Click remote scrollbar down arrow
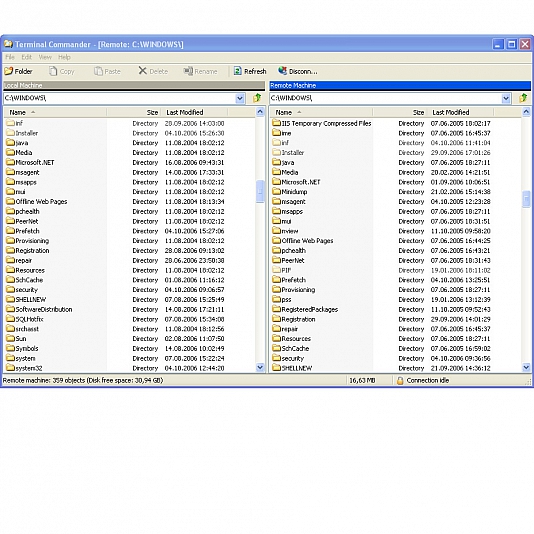The height and width of the screenshot is (534, 534). click(x=526, y=367)
